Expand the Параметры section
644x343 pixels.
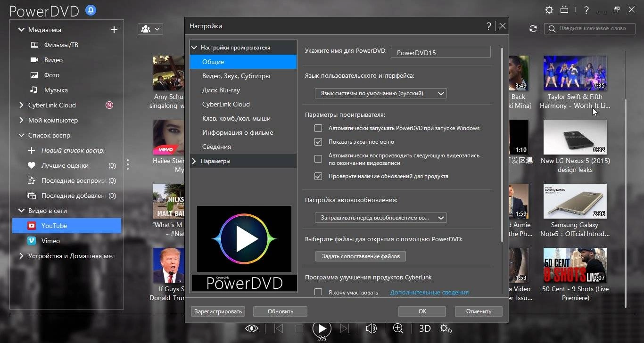[194, 161]
